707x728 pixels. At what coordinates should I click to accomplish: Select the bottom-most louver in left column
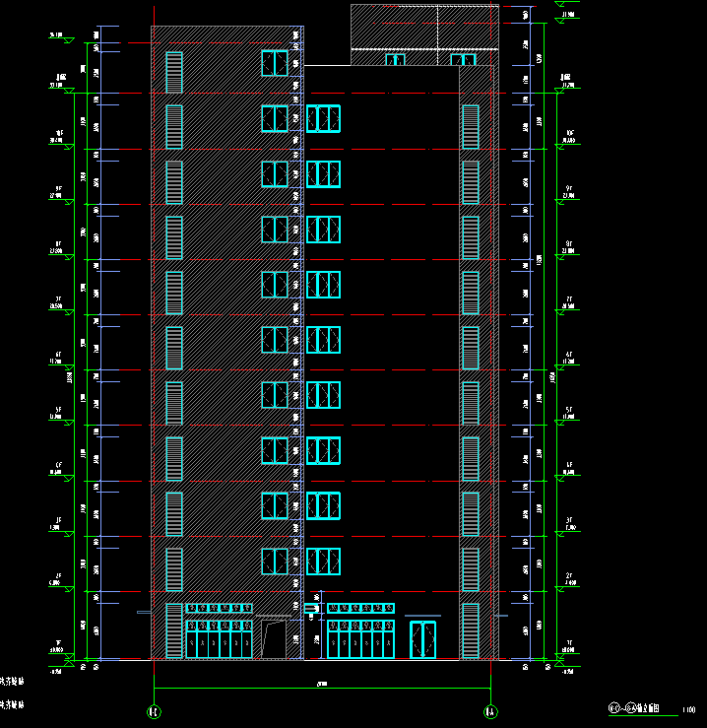(x=174, y=630)
